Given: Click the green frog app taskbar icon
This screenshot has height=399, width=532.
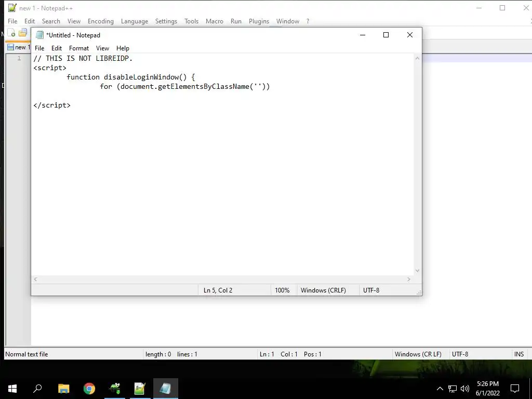Looking at the screenshot, I should (115, 389).
